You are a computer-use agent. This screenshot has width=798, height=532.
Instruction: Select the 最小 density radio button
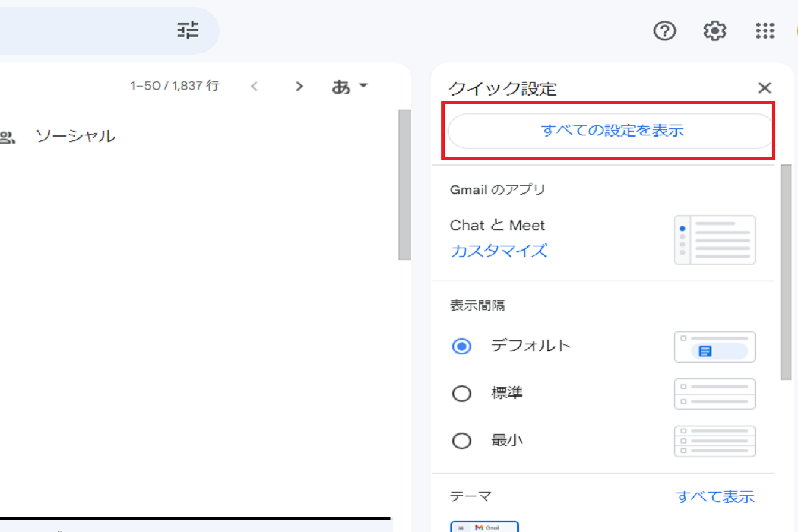[461, 441]
